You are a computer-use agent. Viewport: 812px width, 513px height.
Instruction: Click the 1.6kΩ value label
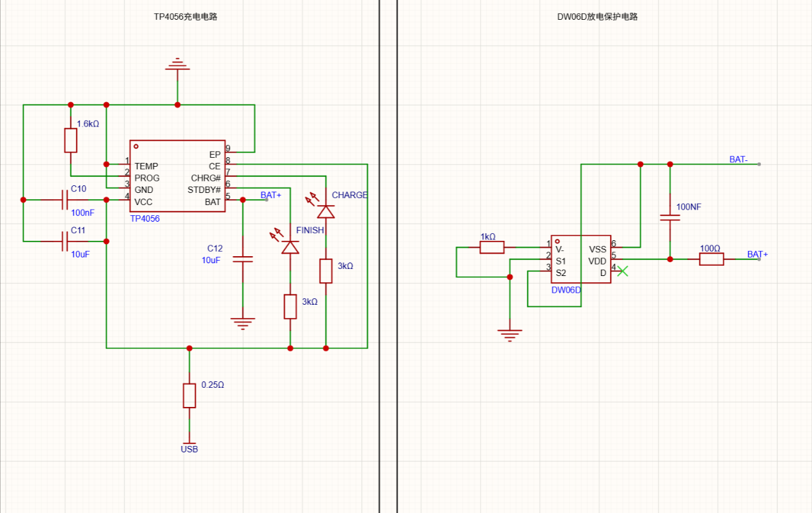[88, 124]
